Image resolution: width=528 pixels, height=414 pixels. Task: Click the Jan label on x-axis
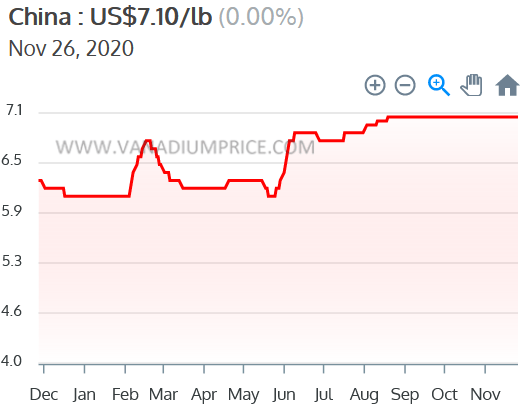click(x=84, y=394)
